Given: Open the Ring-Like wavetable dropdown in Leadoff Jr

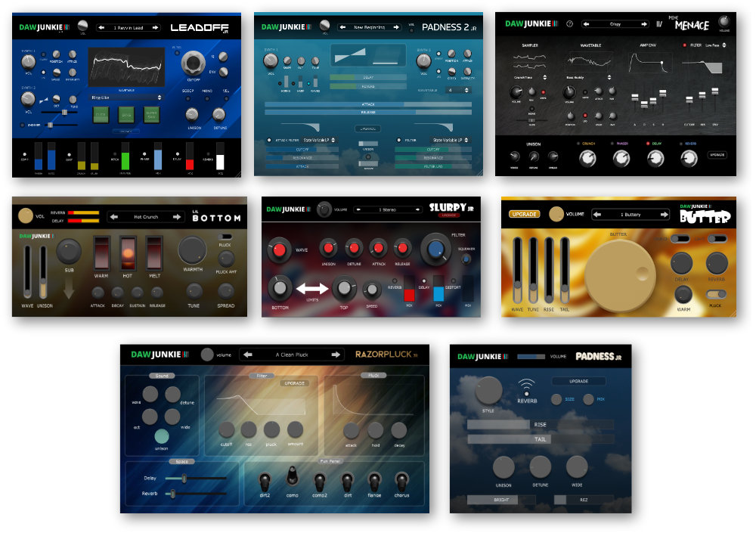Looking at the screenshot, I should pos(126,98).
